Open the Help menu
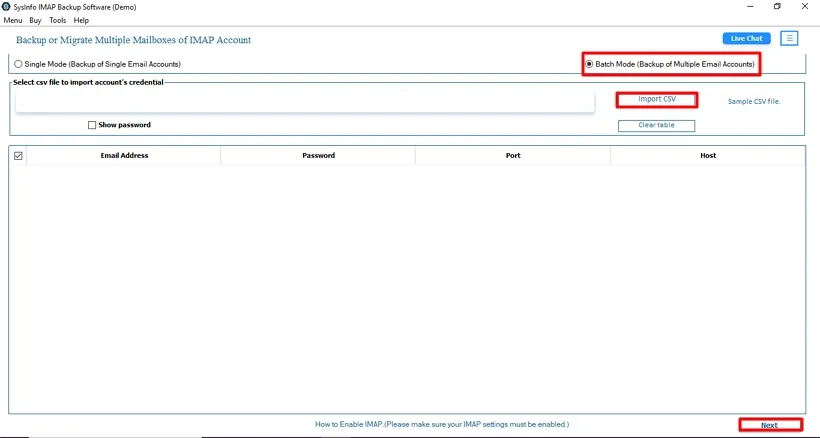Image resolution: width=820 pixels, height=438 pixels. pos(81,20)
